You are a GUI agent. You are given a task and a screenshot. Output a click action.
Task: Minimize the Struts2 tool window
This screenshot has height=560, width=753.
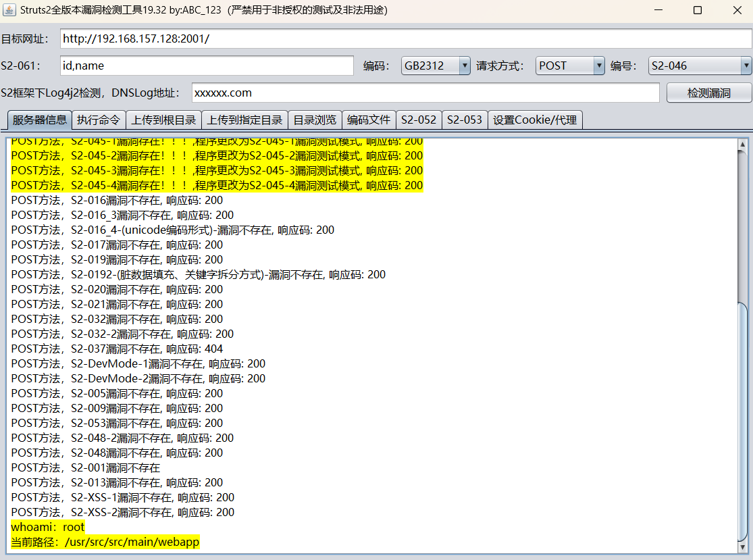coord(658,10)
